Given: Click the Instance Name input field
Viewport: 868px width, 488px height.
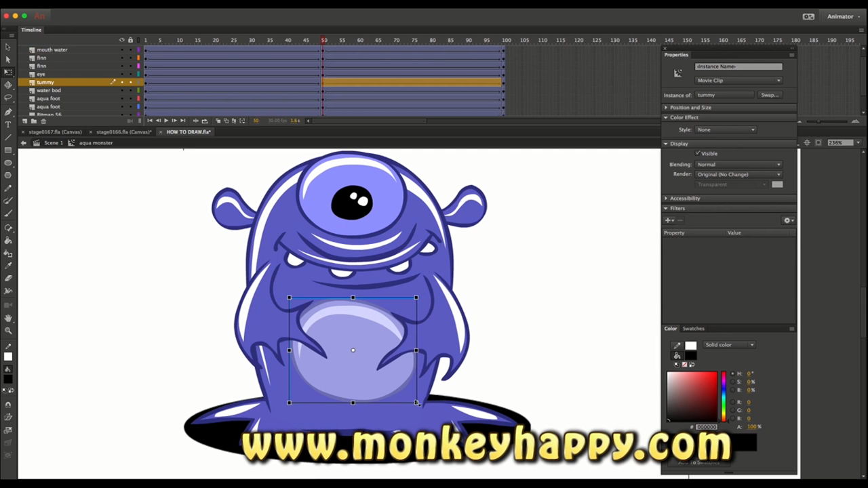Looking at the screenshot, I should coord(738,66).
